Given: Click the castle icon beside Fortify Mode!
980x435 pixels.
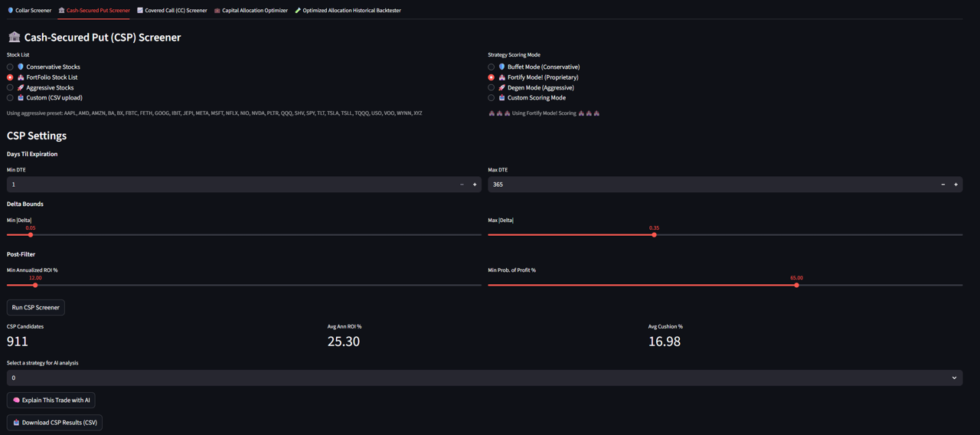Looking at the screenshot, I should click(502, 77).
